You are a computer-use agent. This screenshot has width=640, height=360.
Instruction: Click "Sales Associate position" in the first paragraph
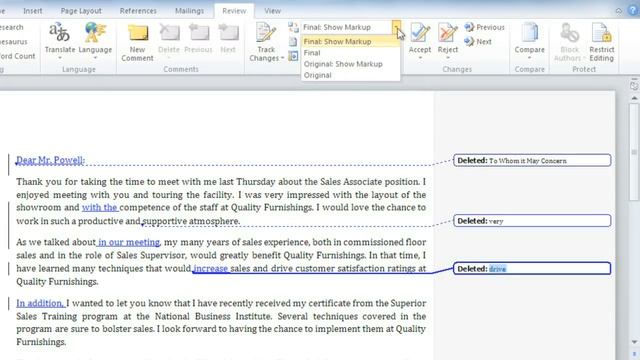[370, 182]
